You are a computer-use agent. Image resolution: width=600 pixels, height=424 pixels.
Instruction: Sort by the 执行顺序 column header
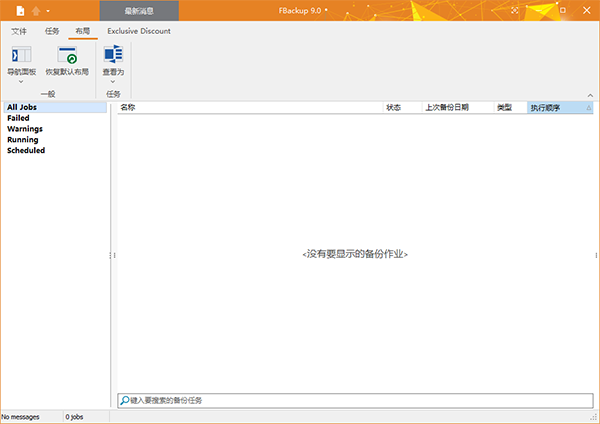[560, 108]
